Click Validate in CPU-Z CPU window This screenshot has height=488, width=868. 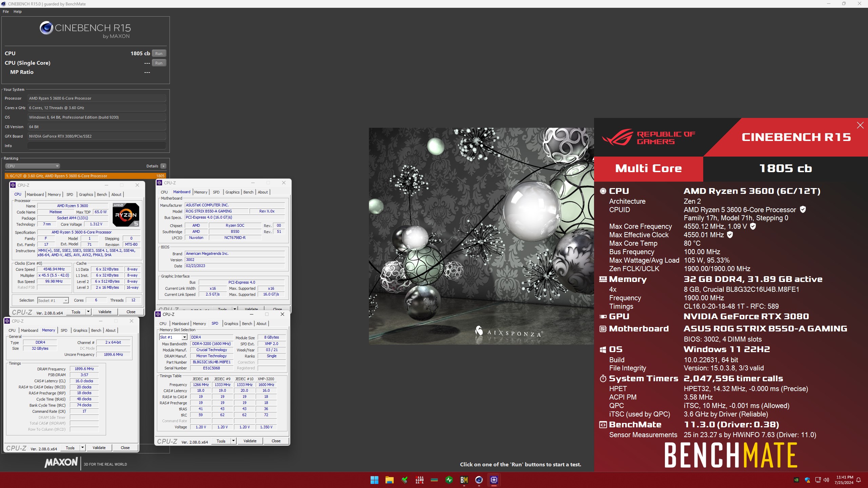105,312
